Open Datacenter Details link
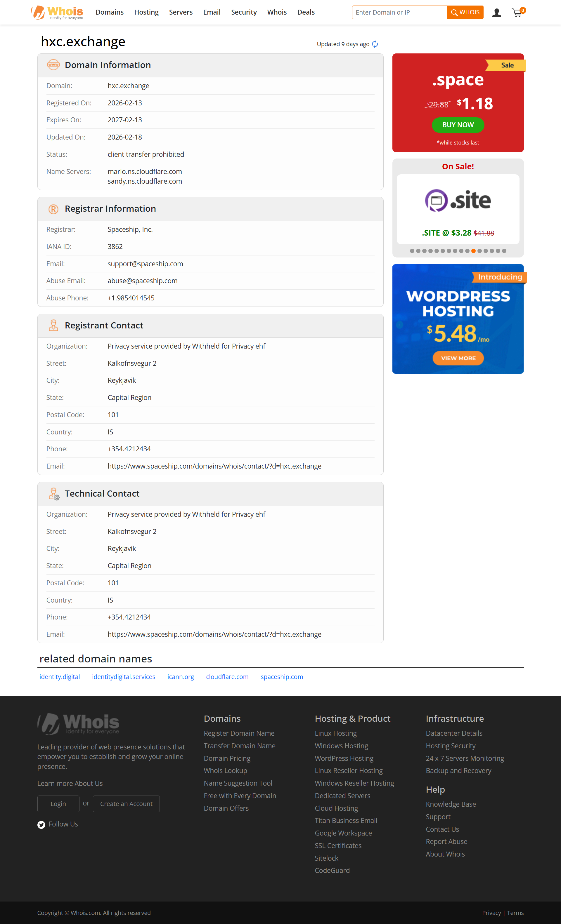Image resolution: width=561 pixels, height=924 pixels. tap(454, 733)
